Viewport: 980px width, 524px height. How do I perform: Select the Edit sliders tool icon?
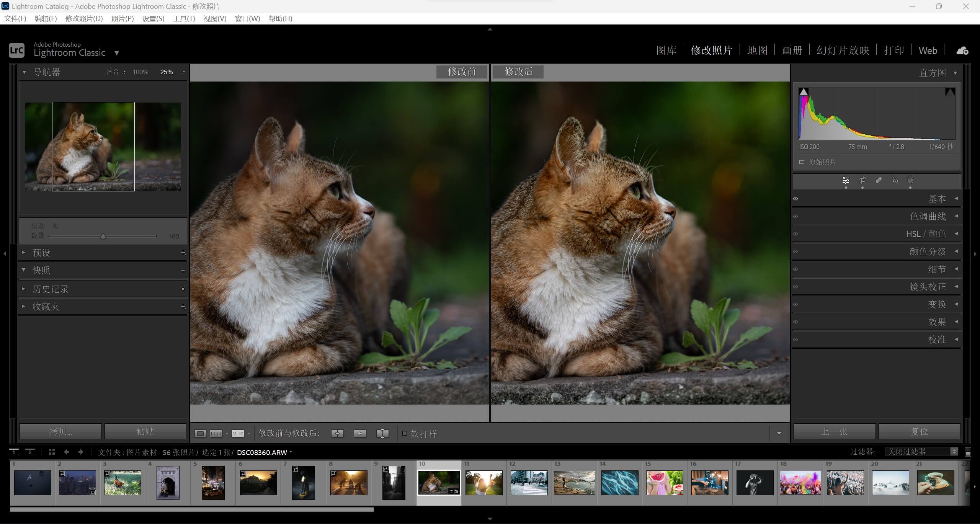[846, 180]
